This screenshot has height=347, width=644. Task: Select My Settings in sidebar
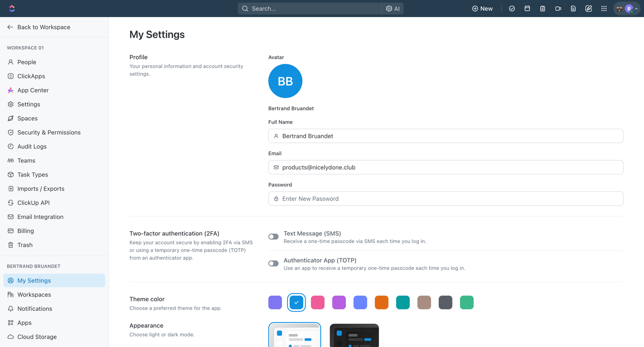[54, 280]
